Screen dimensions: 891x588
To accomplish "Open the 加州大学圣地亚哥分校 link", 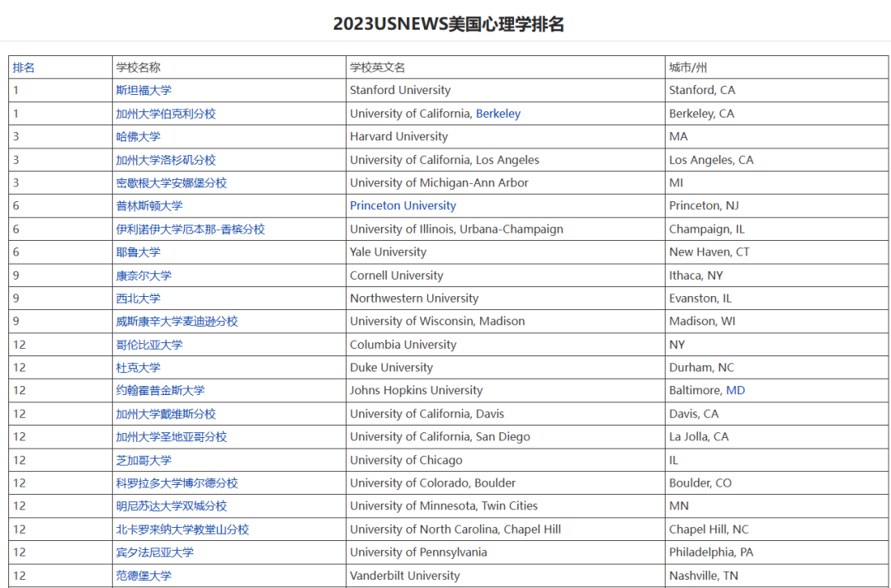I will [x=172, y=437].
